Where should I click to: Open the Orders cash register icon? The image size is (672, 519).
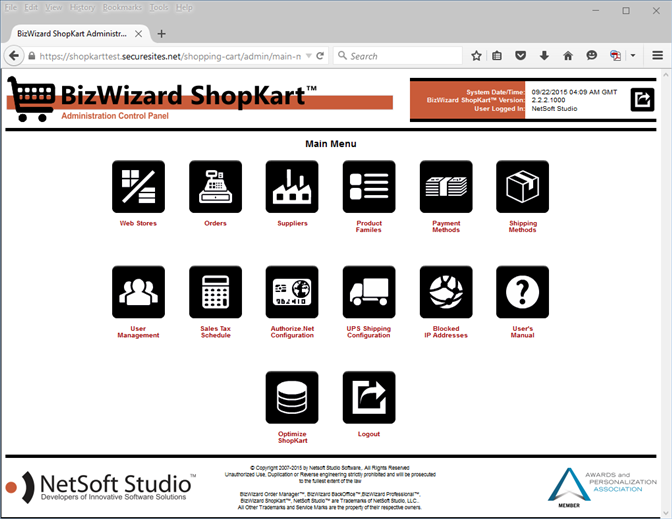pos(215,186)
